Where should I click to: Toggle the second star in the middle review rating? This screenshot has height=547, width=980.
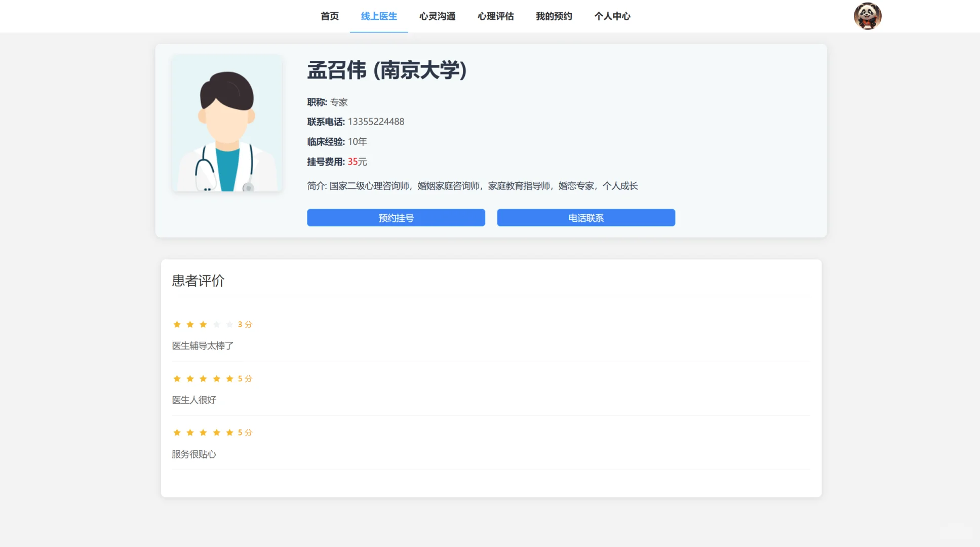(x=190, y=378)
